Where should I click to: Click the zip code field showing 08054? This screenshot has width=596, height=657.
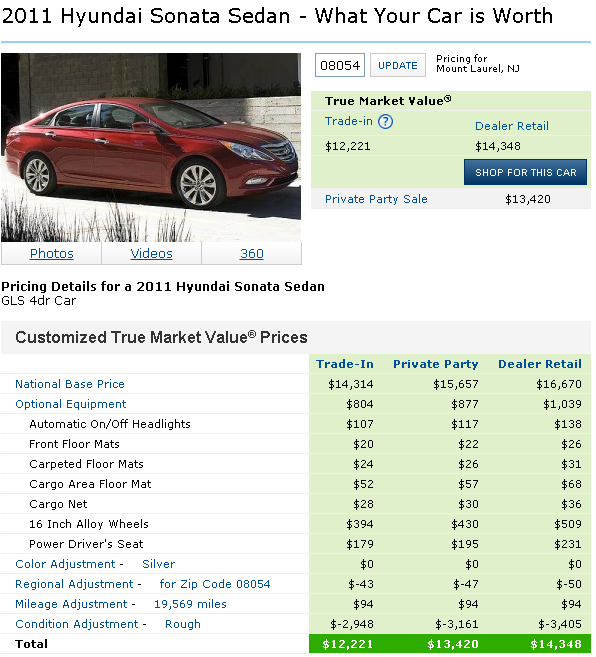(340, 65)
